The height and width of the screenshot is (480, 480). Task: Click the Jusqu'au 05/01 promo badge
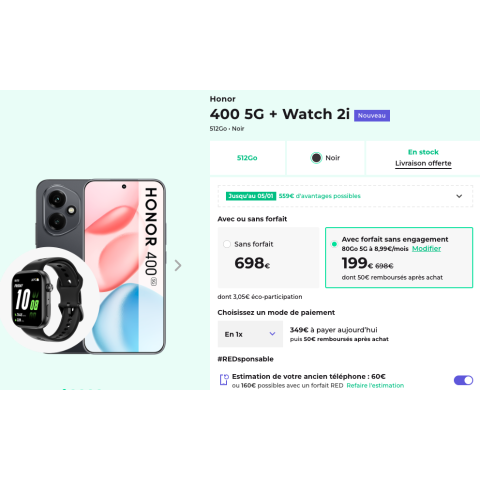251,196
